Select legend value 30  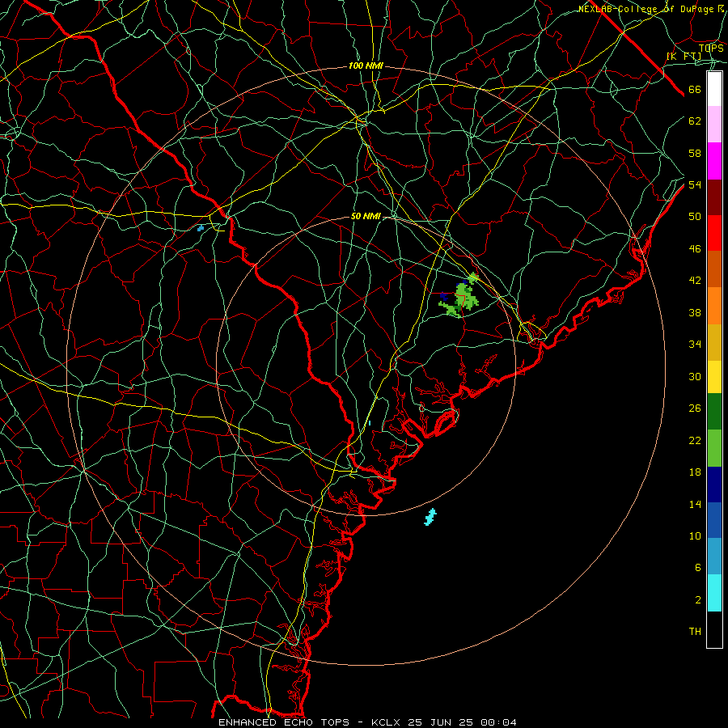(695, 376)
